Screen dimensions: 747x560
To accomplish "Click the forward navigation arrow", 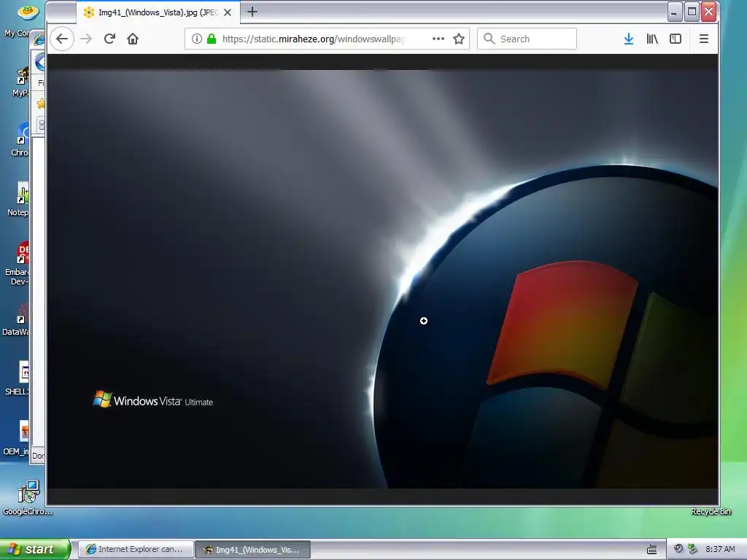I will click(86, 39).
